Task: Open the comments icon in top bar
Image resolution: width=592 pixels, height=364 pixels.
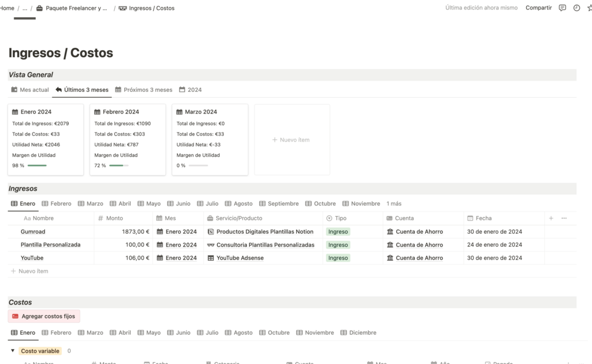Action: [x=562, y=8]
